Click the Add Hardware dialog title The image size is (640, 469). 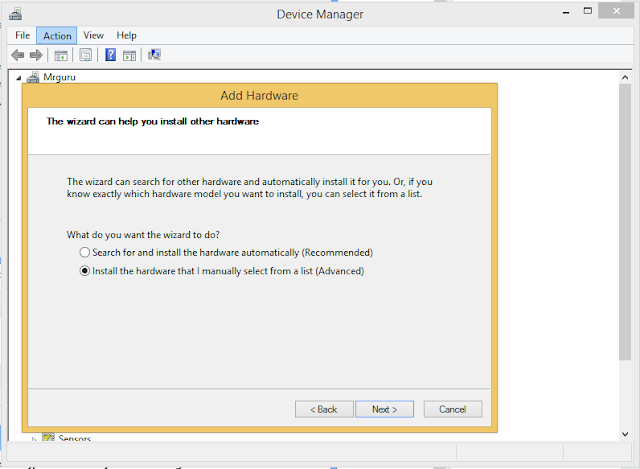[x=259, y=96]
